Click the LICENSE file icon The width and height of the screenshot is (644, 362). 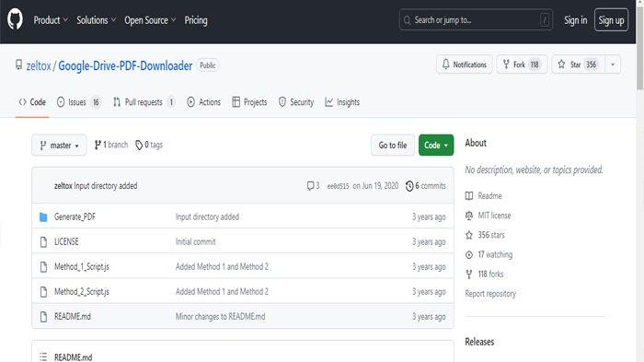(43, 242)
